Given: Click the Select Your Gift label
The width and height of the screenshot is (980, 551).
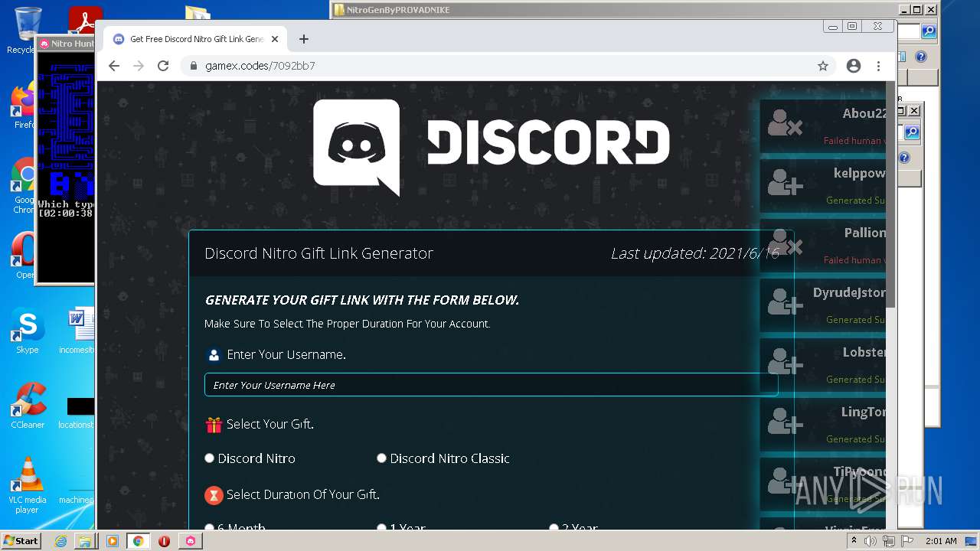Looking at the screenshot, I should coord(270,424).
